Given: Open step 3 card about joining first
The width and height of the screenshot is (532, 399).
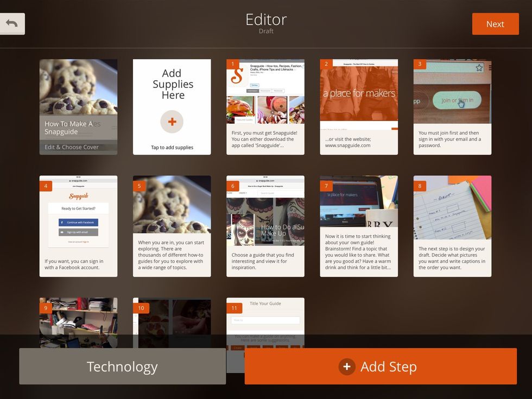Looking at the screenshot, I should (x=452, y=107).
